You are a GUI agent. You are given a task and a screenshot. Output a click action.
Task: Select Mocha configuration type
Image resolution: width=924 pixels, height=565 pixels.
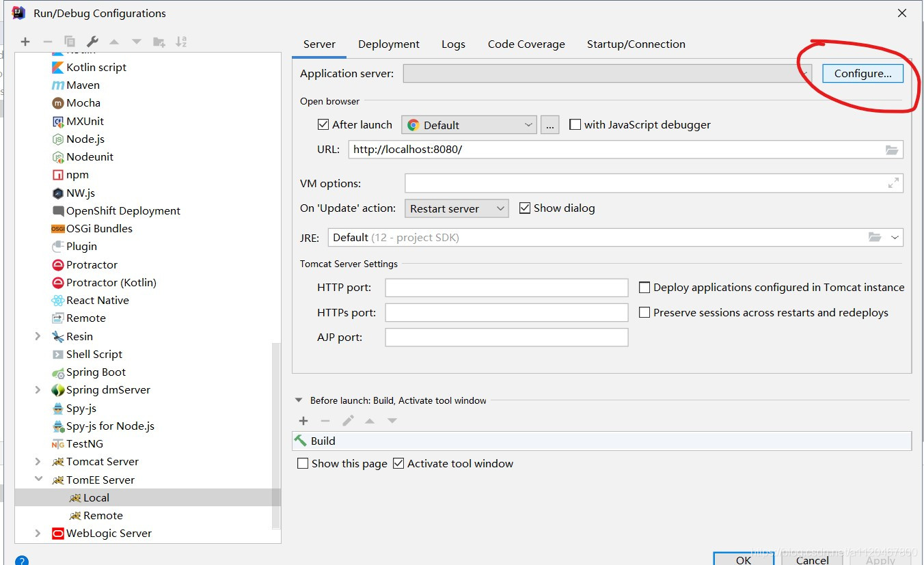tap(83, 102)
